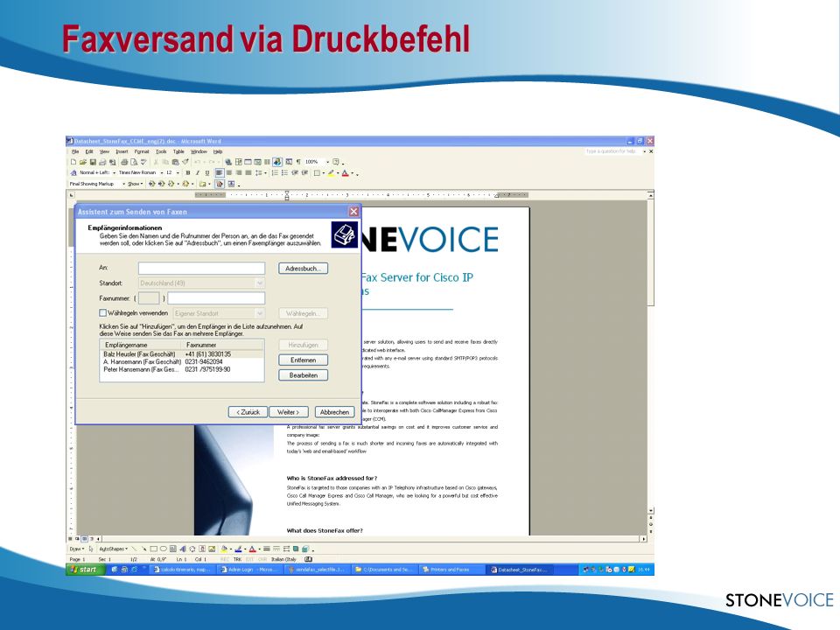This screenshot has width=840, height=630.
Task: Select the Line drawing tool
Action: [134, 549]
